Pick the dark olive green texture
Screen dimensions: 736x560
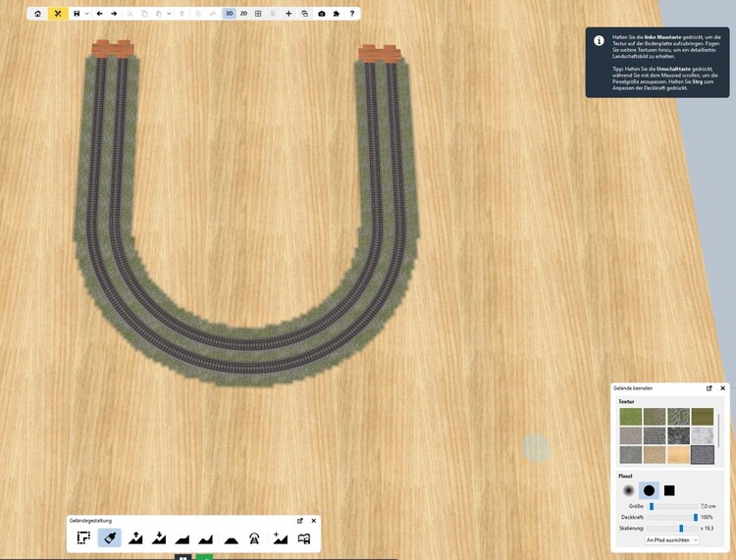[703, 417]
